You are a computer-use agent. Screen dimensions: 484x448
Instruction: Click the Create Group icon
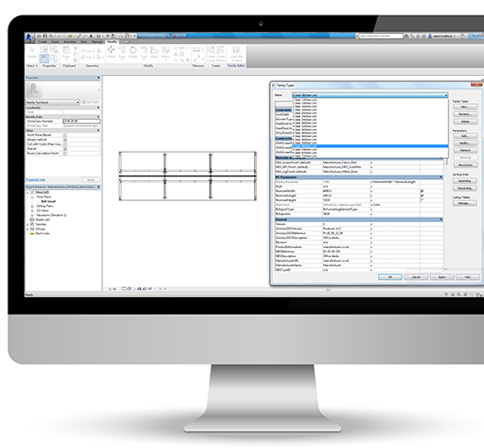tap(210, 53)
